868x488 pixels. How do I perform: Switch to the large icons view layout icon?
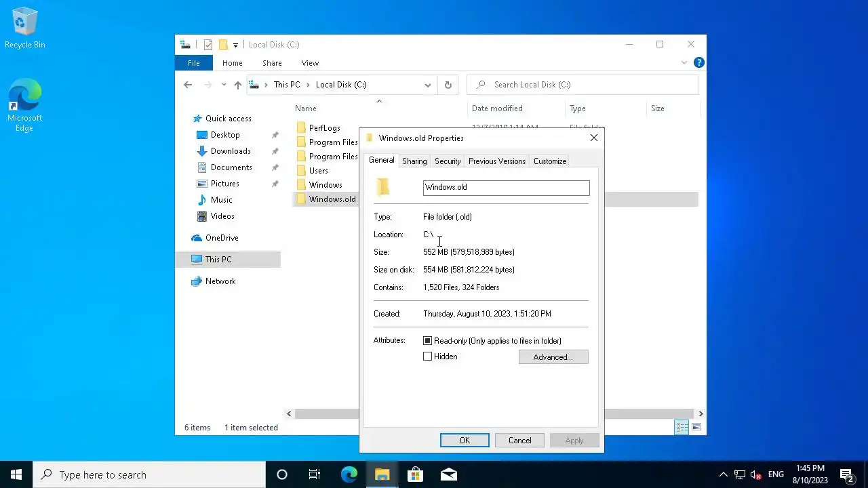click(x=696, y=427)
